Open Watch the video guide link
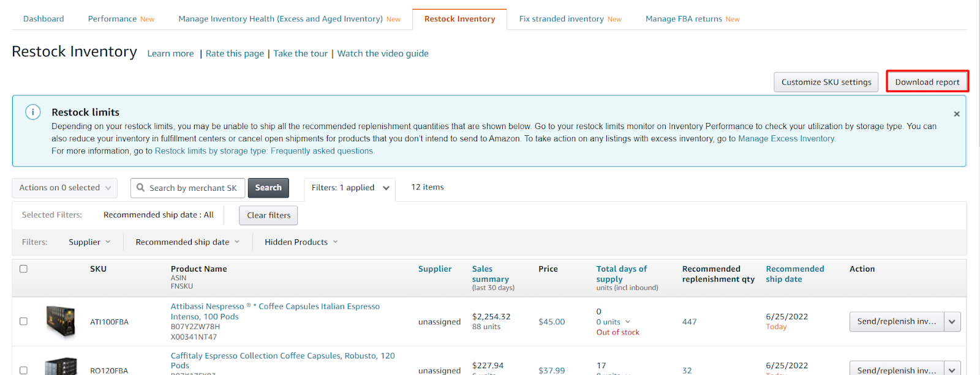This screenshot has width=980, height=375. pos(383,54)
